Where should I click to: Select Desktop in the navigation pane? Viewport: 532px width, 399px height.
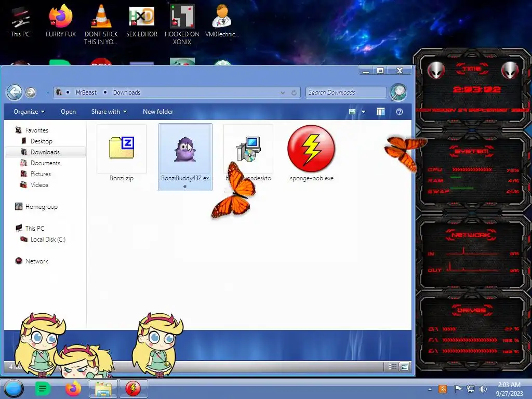(42, 141)
